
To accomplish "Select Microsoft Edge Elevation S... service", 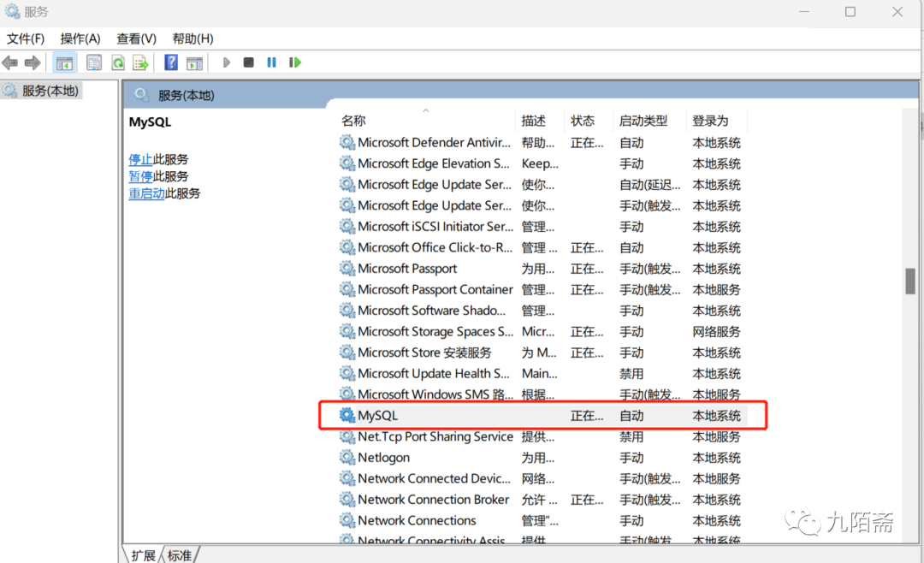I will click(x=542, y=163).
